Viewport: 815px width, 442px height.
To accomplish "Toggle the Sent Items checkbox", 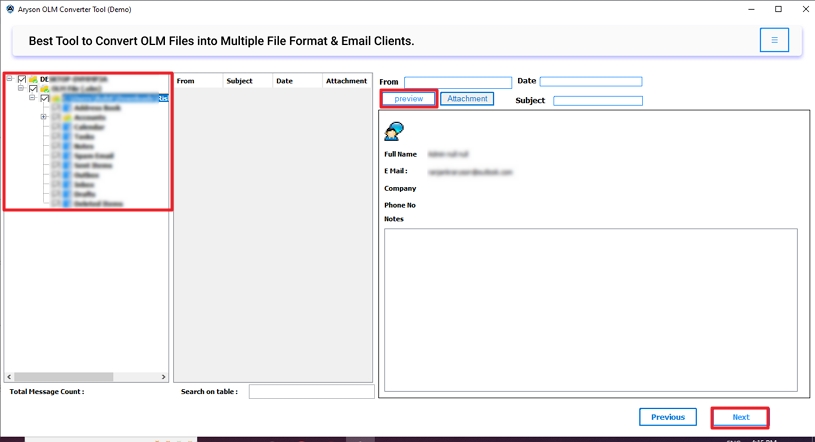I will 56,165.
